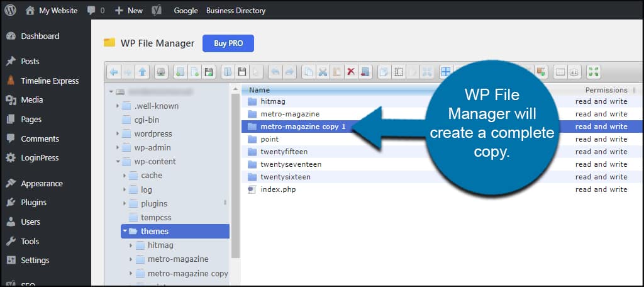Click the empty folder toolbar icon
The height and width of the screenshot is (287, 644).
tap(365, 72)
